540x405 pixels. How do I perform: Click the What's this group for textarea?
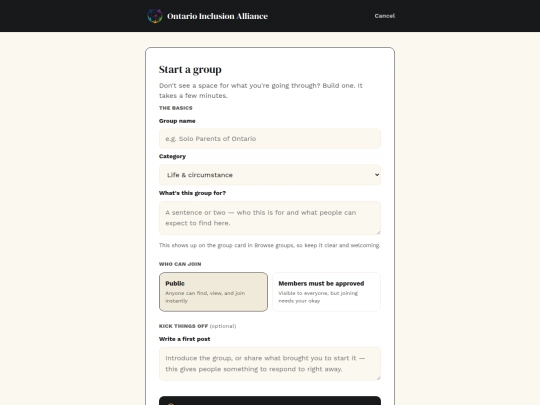[x=270, y=218]
